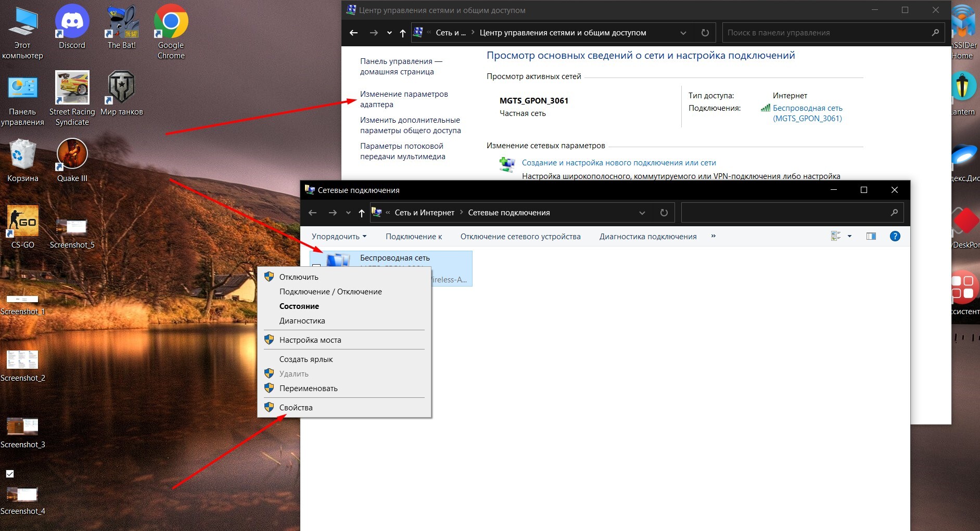Image resolution: width=980 pixels, height=531 pixels.
Task: Refresh the Сетевые подключения window
Action: pos(664,213)
